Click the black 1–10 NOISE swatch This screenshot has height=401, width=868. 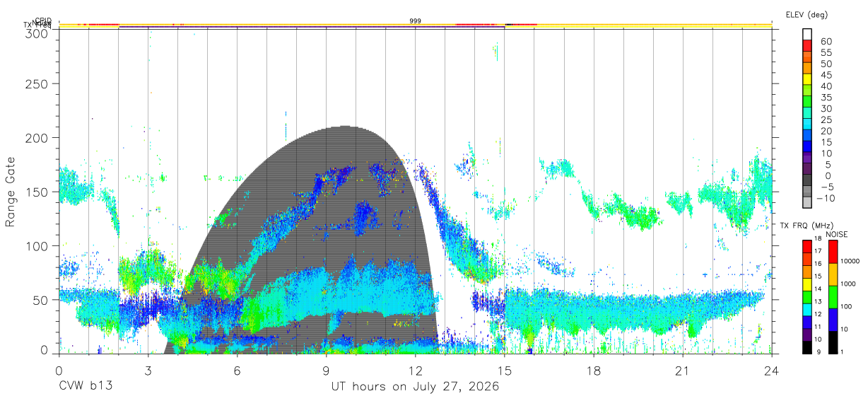pos(833,341)
